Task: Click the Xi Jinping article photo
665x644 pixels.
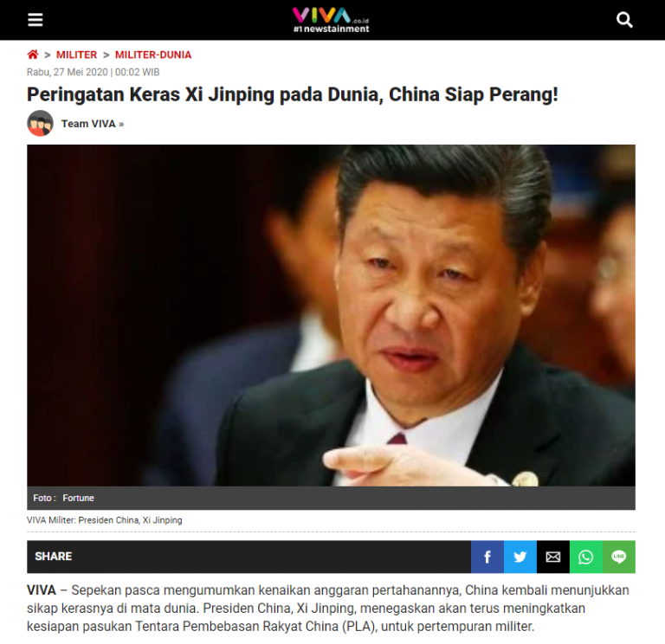Action: [x=332, y=315]
